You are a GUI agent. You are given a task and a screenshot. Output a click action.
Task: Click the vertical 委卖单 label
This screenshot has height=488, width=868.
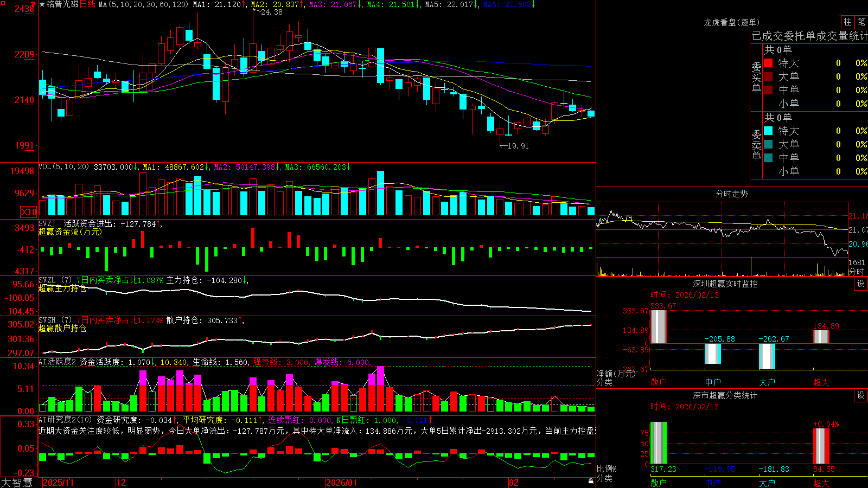(x=756, y=145)
